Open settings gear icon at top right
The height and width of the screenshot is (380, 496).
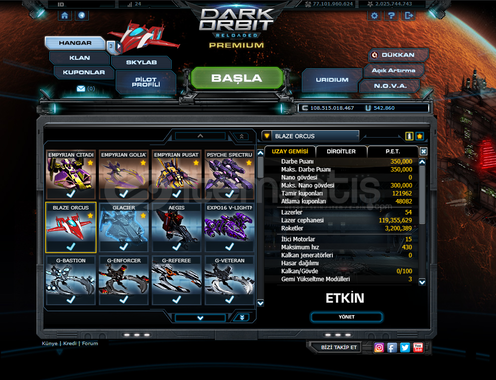(374, 16)
